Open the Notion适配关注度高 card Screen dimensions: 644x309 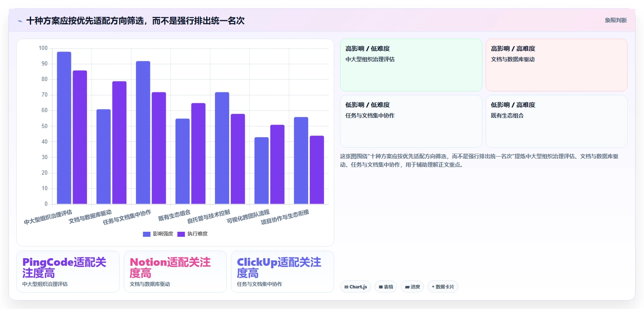point(175,272)
